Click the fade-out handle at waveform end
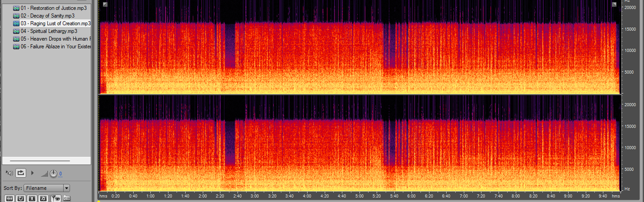This screenshot has width=644, height=202. (x=614, y=5)
